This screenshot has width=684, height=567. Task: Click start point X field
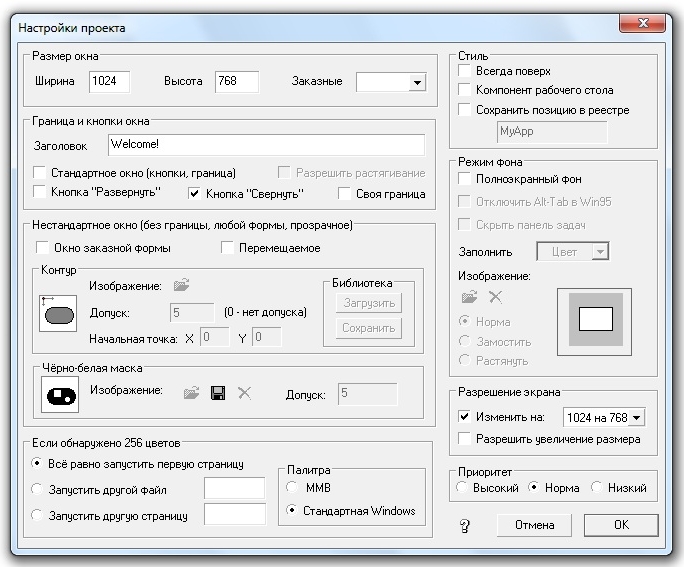click(x=214, y=337)
